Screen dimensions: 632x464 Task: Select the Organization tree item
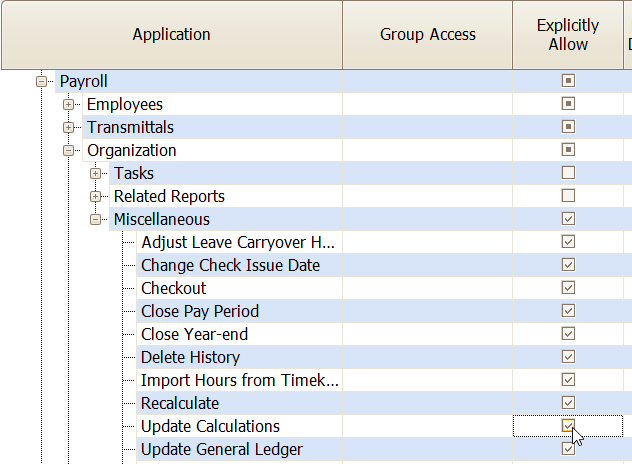click(131, 150)
